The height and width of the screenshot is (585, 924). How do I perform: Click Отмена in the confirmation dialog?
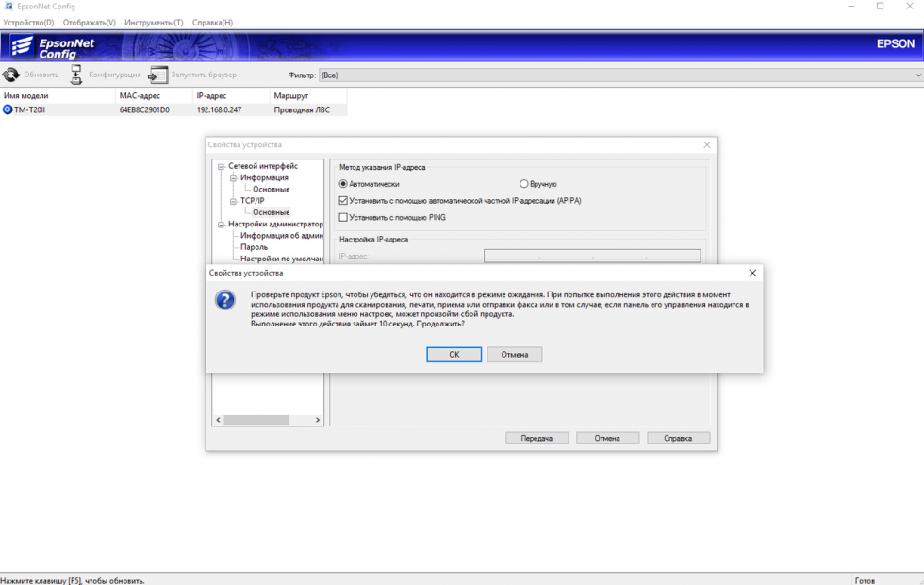(x=515, y=355)
